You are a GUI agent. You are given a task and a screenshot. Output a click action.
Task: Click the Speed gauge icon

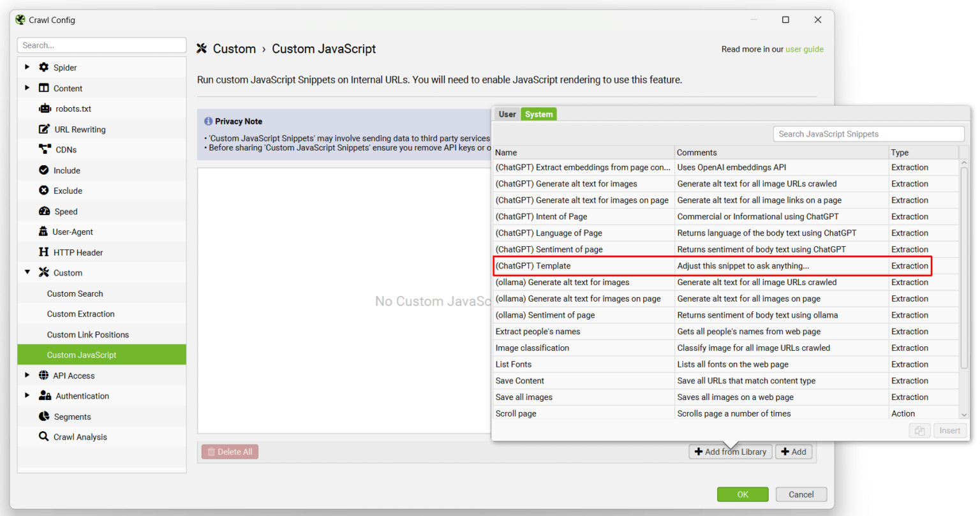pos(44,212)
